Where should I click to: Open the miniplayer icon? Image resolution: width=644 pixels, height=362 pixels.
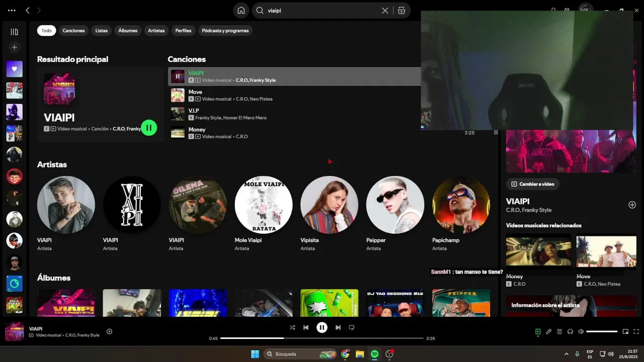click(x=625, y=331)
